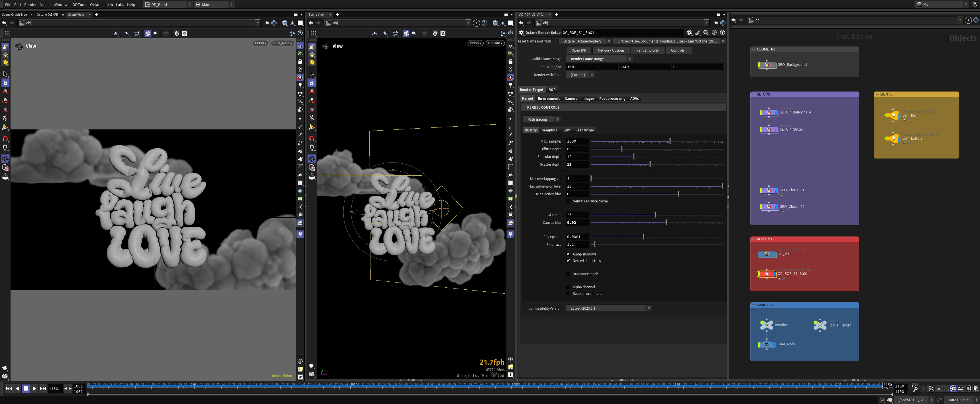Image resolution: width=980 pixels, height=404 pixels.
Task: Click the red region render icon above the No cam viewport
Action: 425,34
